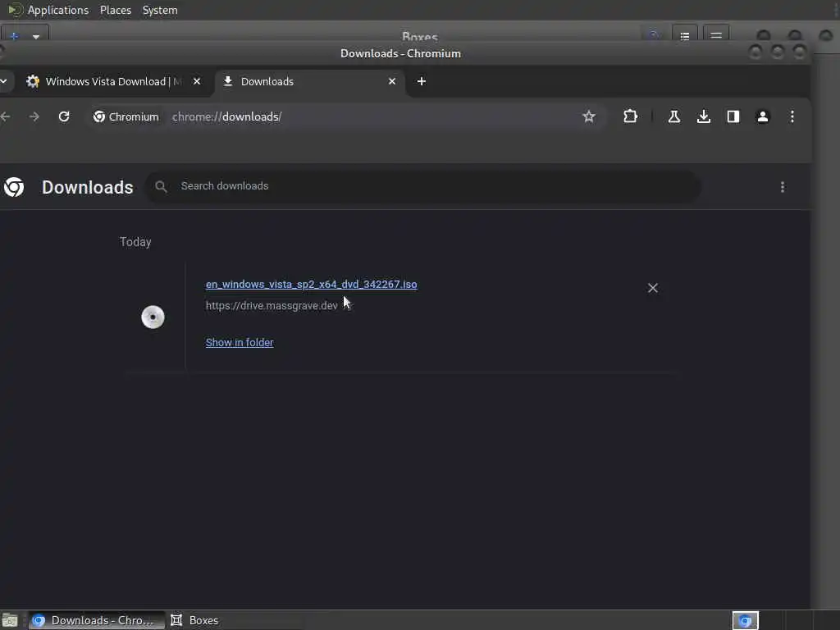Click the https://drive.massgrave.dev source text

(x=272, y=306)
